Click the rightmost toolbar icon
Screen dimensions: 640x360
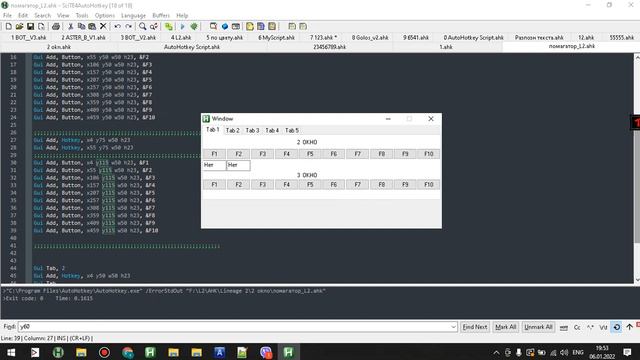tap(303, 27)
